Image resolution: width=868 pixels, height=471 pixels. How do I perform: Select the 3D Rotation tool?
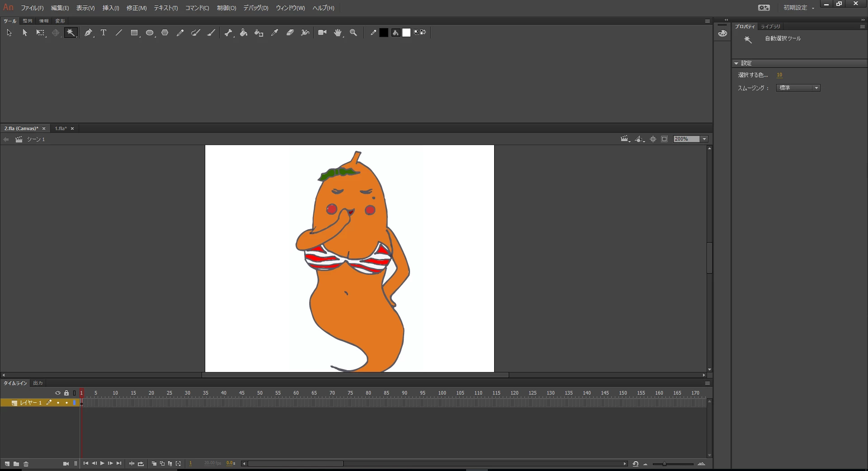point(56,33)
